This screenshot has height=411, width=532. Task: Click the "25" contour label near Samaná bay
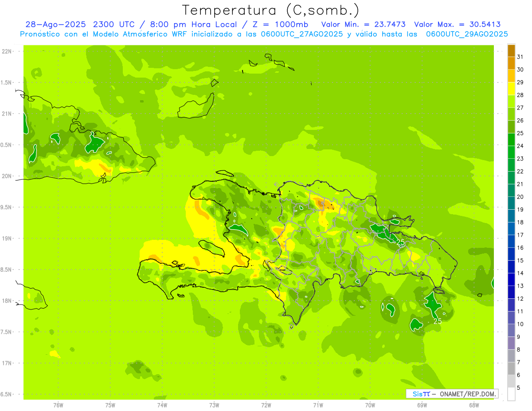[x=400, y=243]
